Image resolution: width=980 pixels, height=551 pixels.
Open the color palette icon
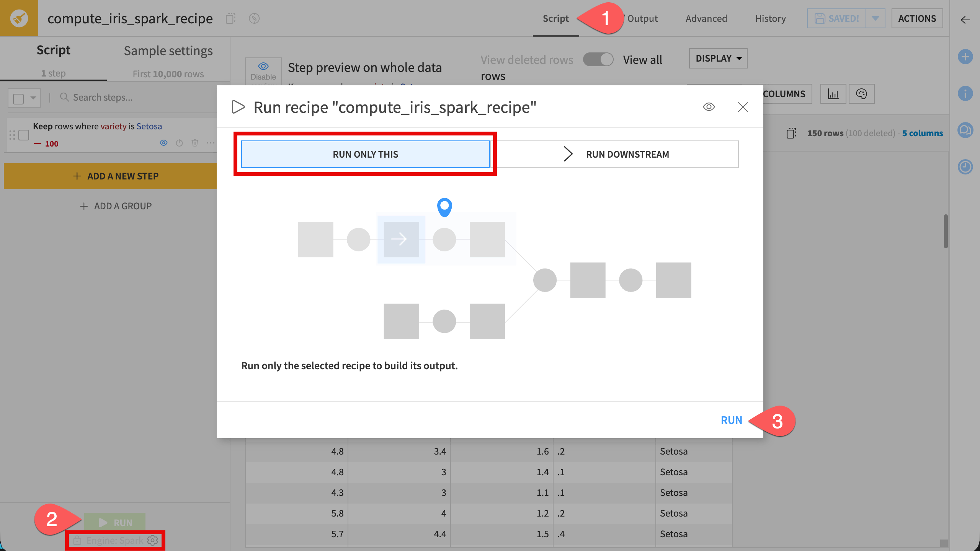tap(861, 94)
